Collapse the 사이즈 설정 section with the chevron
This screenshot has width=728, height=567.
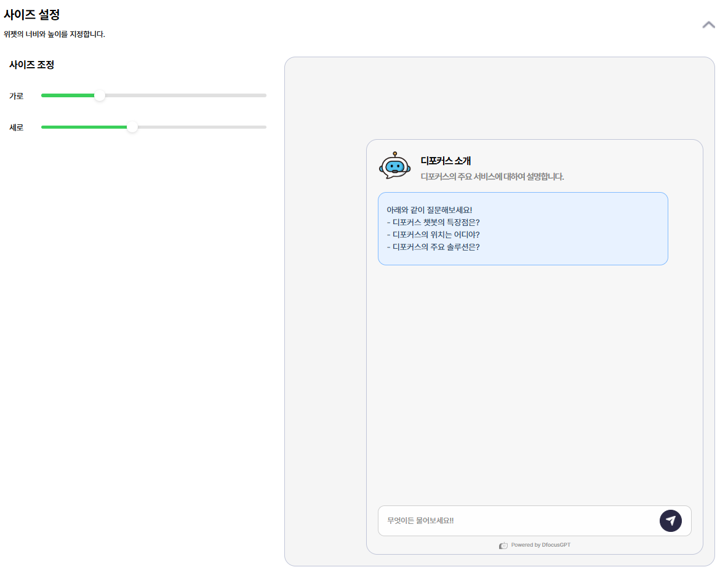pyautogui.click(x=708, y=25)
